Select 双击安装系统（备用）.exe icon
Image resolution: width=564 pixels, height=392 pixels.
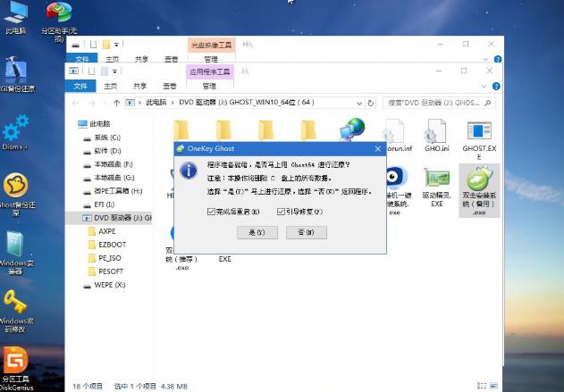tap(479, 190)
